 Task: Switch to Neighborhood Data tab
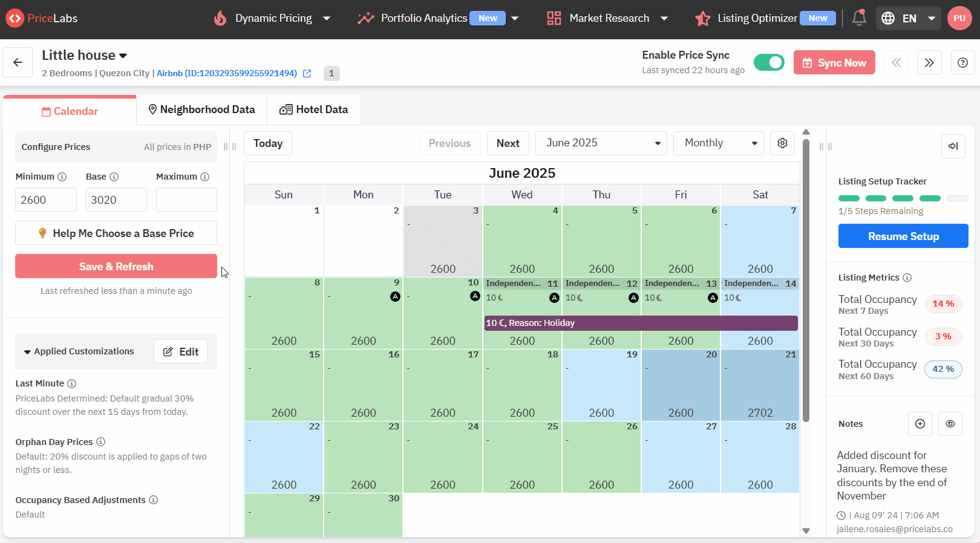202,109
